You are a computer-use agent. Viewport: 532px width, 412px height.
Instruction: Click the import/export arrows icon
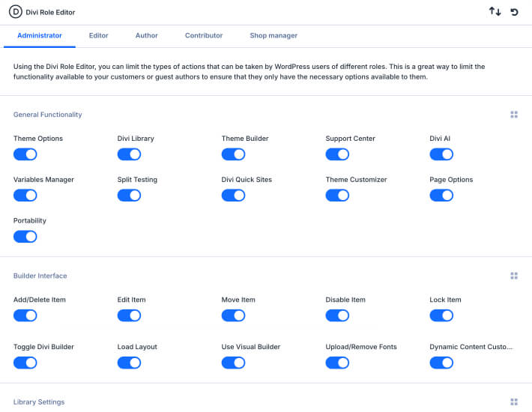pyautogui.click(x=495, y=12)
